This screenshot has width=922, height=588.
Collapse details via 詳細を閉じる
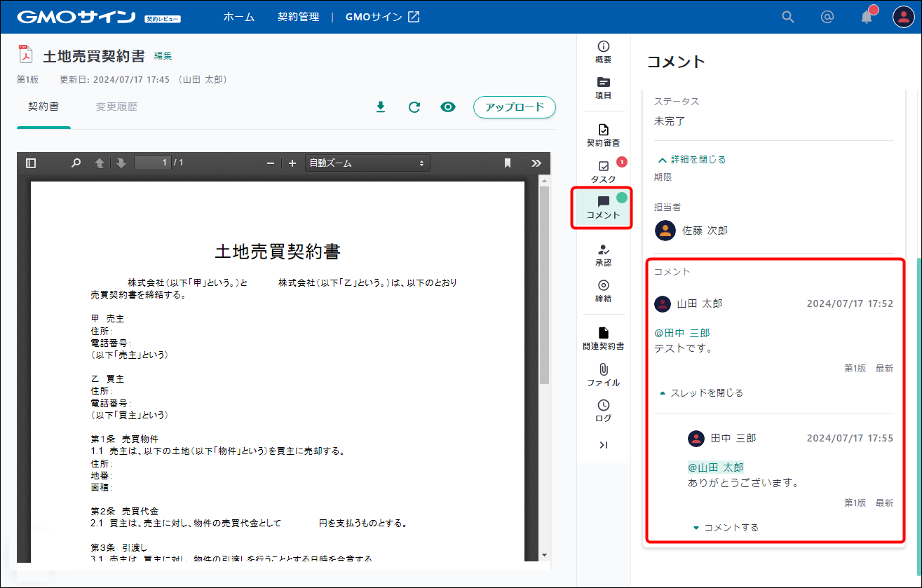click(691, 159)
